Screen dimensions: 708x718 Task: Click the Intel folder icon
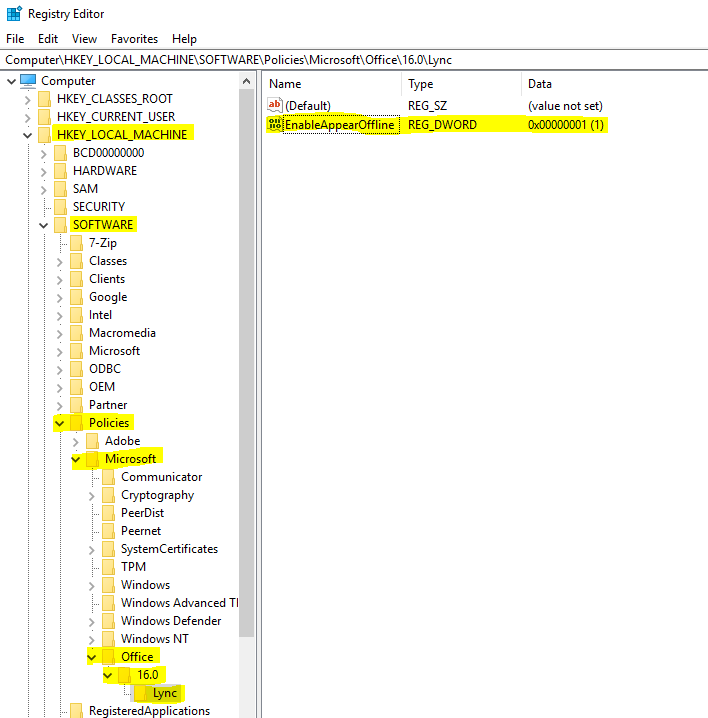[76, 315]
